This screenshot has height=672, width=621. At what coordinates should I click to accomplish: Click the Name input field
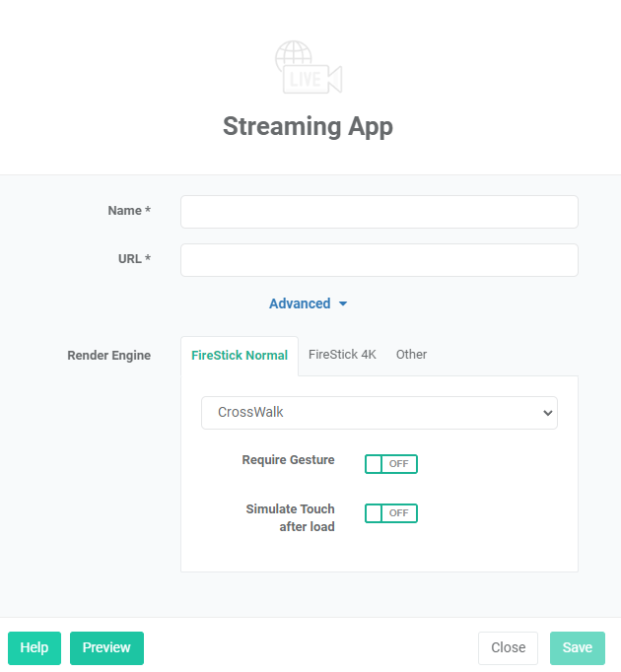pos(379,212)
